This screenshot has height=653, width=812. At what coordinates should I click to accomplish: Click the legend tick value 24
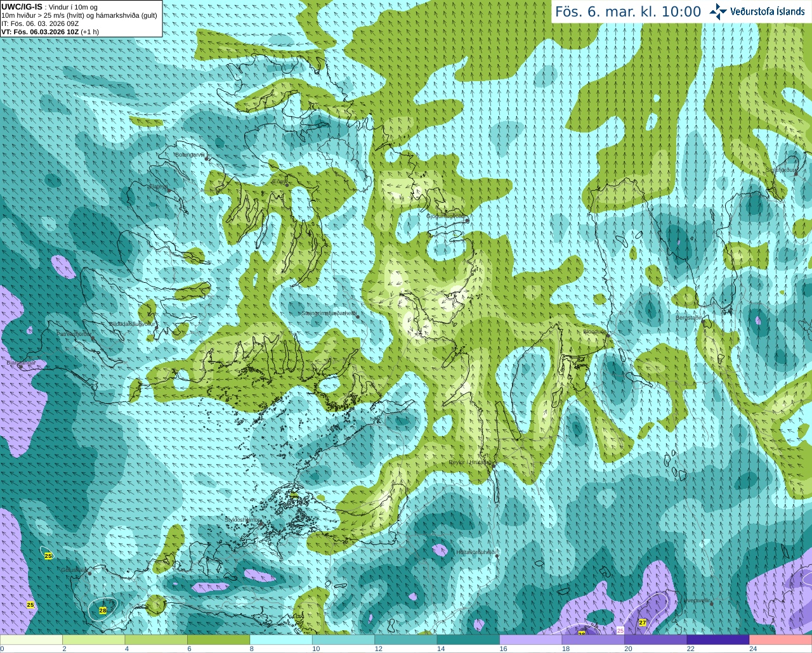click(753, 649)
